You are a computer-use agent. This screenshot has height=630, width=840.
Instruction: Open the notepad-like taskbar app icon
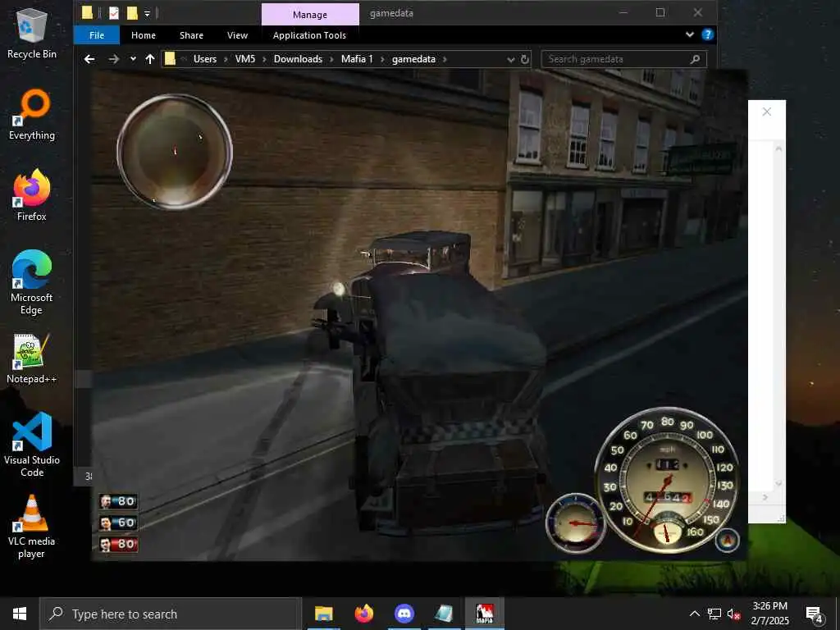444,614
